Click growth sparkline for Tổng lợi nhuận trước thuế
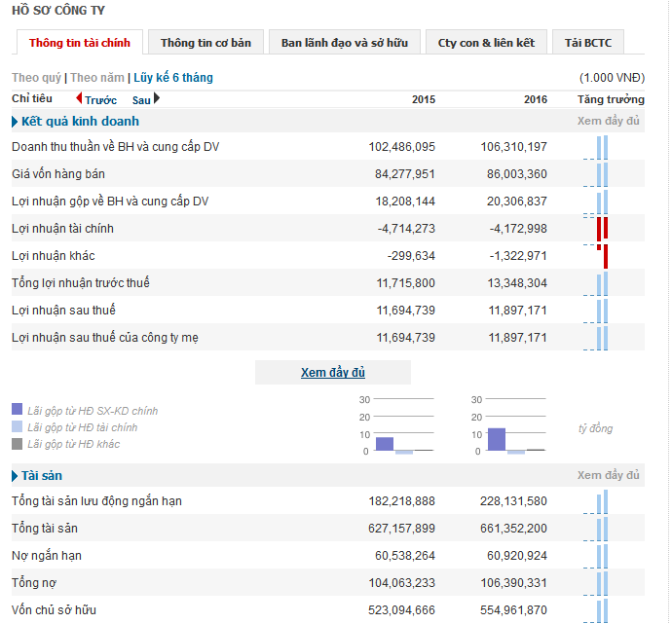Screen dimensions: 672x624 click(596, 283)
